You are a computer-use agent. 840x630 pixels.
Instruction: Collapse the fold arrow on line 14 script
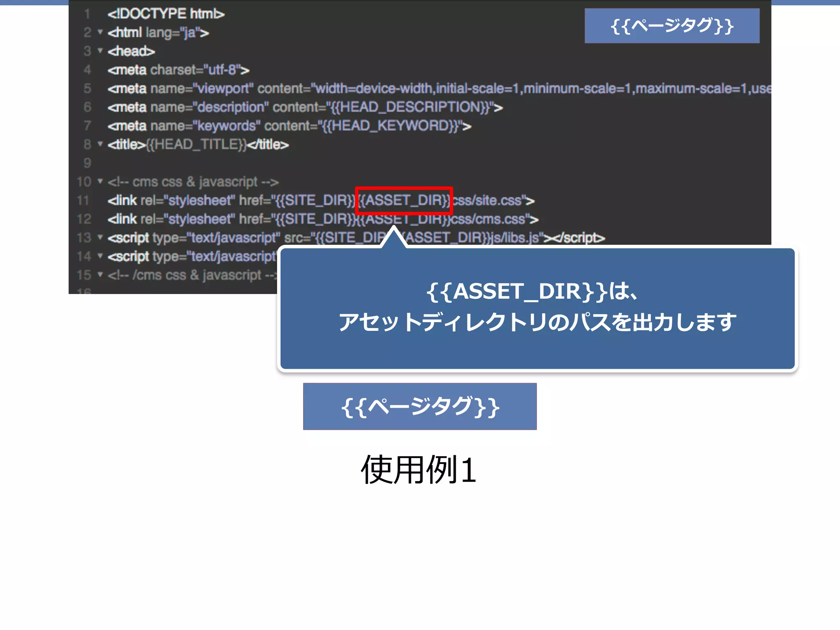click(100, 256)
